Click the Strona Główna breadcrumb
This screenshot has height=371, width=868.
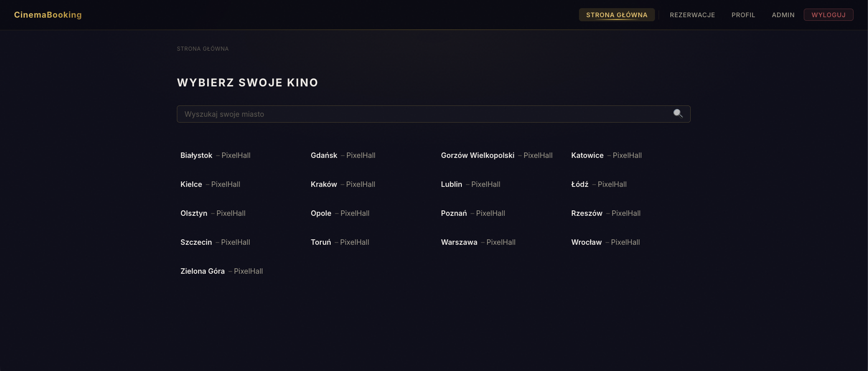[x=203, y=49]
